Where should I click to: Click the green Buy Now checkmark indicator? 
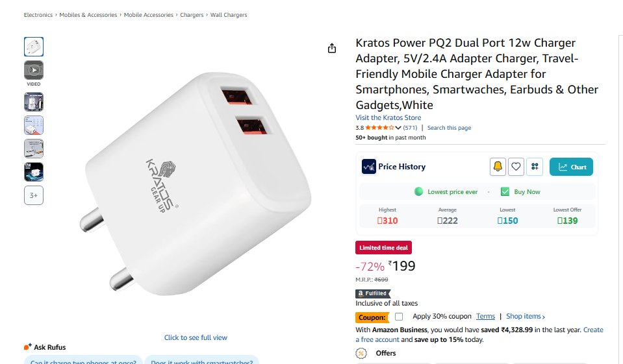pyautogui.click(x=505, y=191)
